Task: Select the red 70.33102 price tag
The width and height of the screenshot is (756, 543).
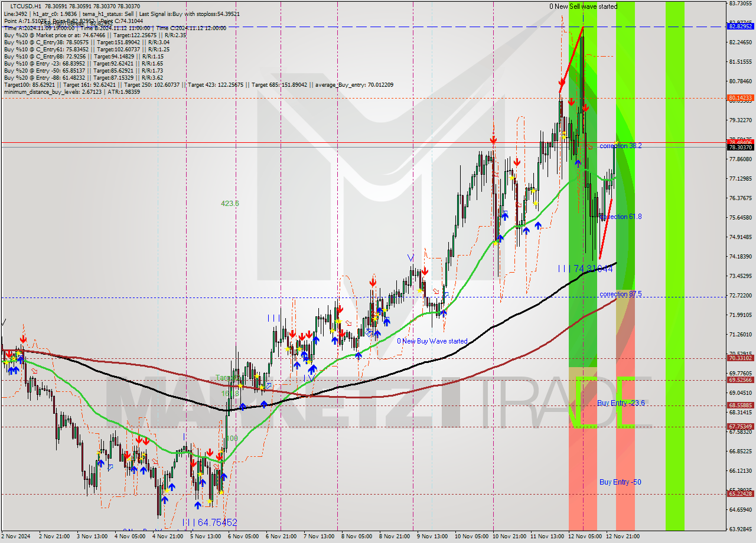Action: tap(741, 358)
